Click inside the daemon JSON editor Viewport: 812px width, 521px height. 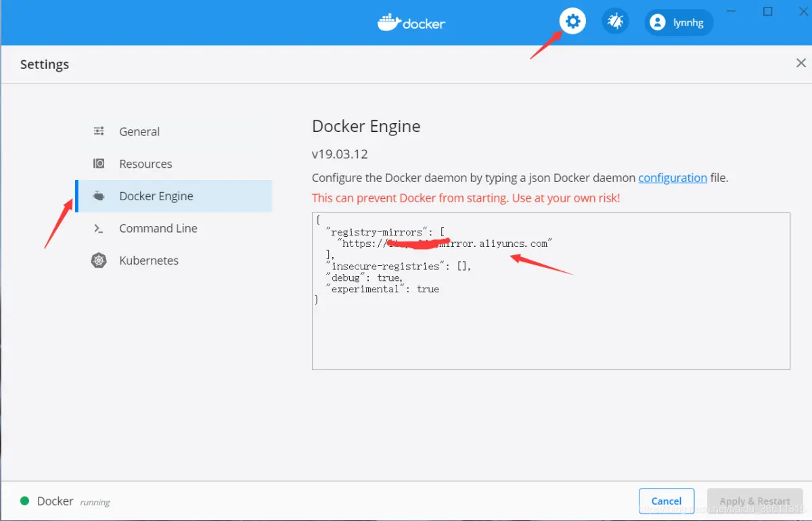click(551, 291)
